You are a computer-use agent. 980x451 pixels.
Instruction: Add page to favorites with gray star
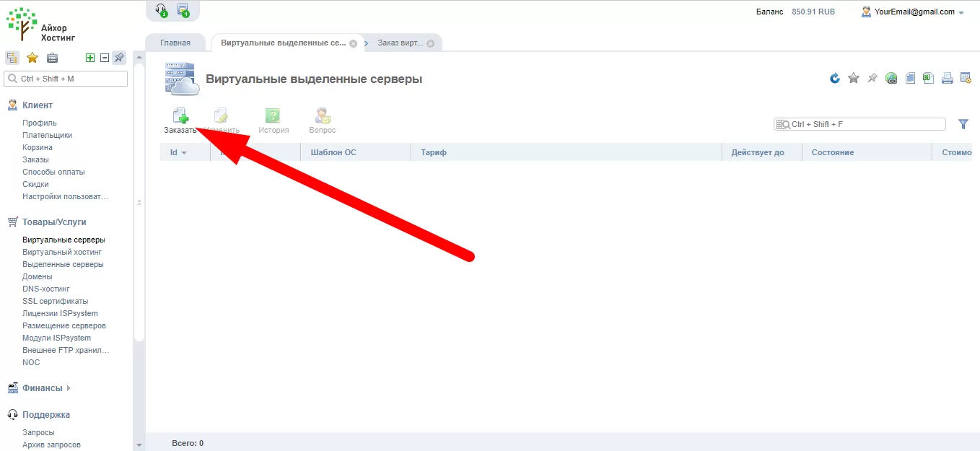[x=854, y=78]
